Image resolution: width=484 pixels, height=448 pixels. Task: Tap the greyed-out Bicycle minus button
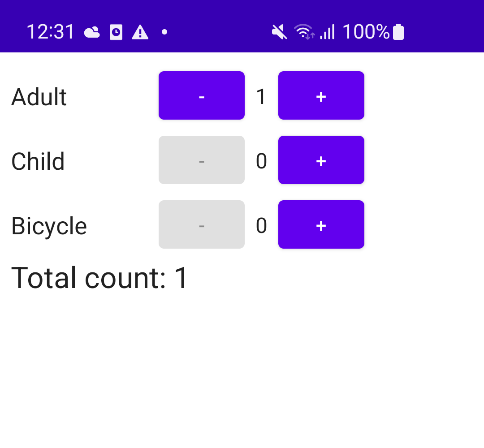pos(202,224)
